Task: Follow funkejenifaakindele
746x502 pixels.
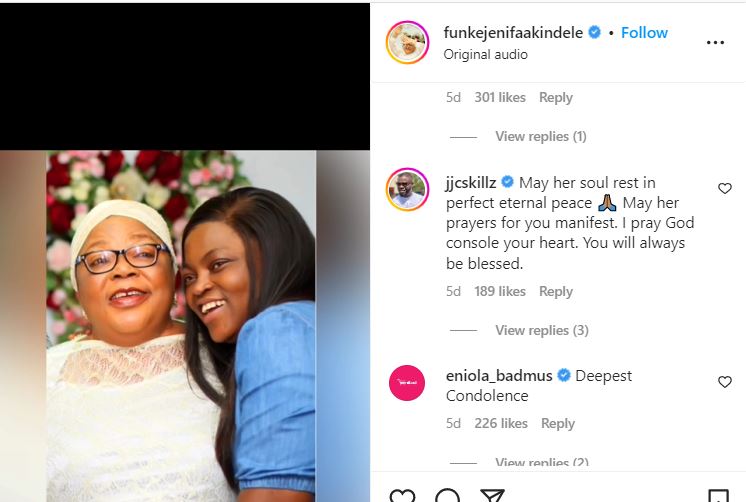Action: point(644,33)
